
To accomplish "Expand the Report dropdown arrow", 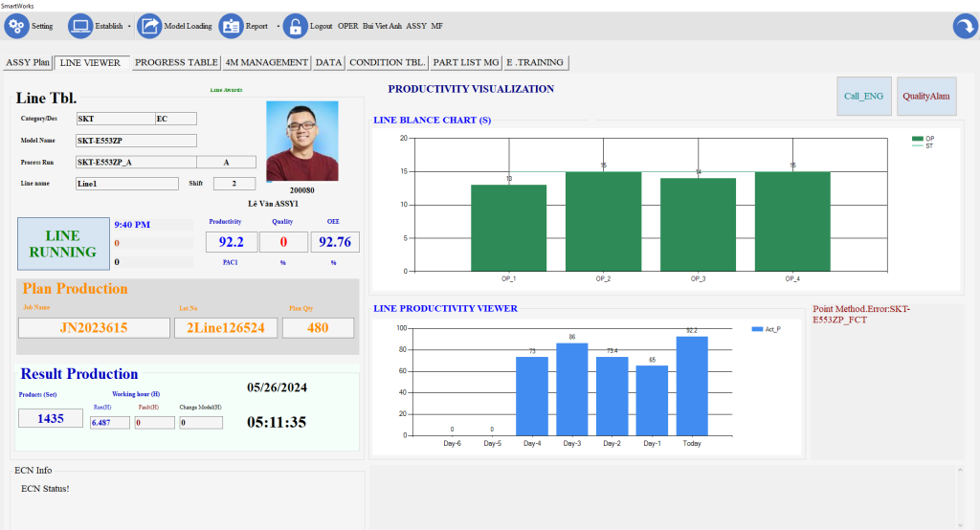I will pyautogui.click(x=278, y=26).
